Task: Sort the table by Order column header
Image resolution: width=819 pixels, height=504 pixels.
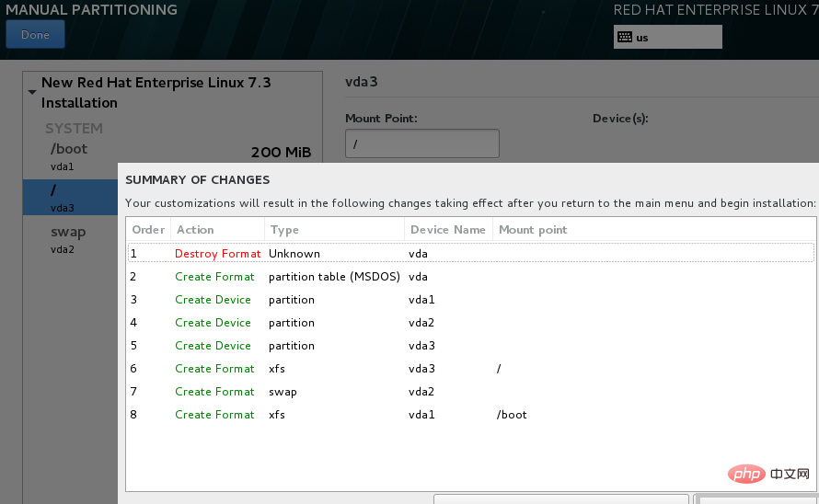Action: tap(148, 230)
